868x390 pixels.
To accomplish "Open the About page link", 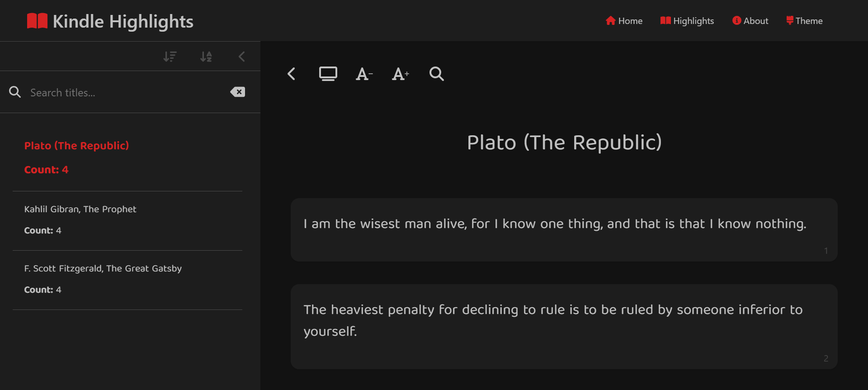I will (x=750, y=21).
